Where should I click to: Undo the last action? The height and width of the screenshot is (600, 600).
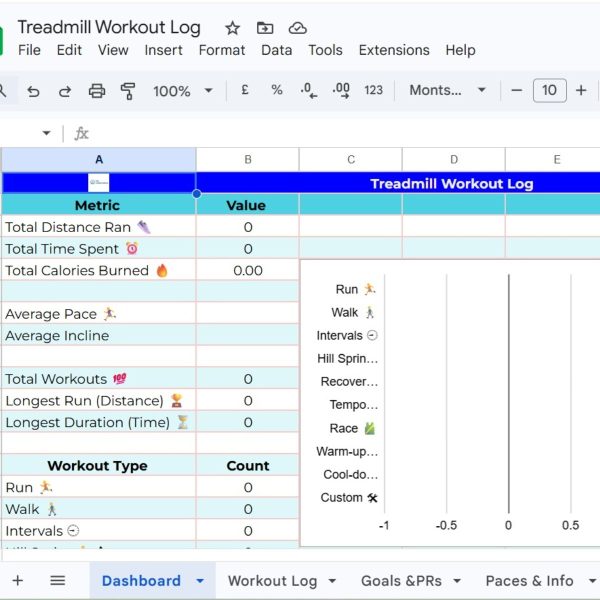point(33,91)
